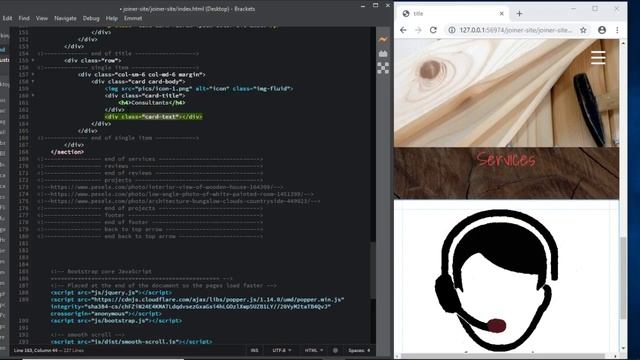Open the UTF-8 encoding dropdown
This screenshot has height=360, width=640.
point(282,350)
